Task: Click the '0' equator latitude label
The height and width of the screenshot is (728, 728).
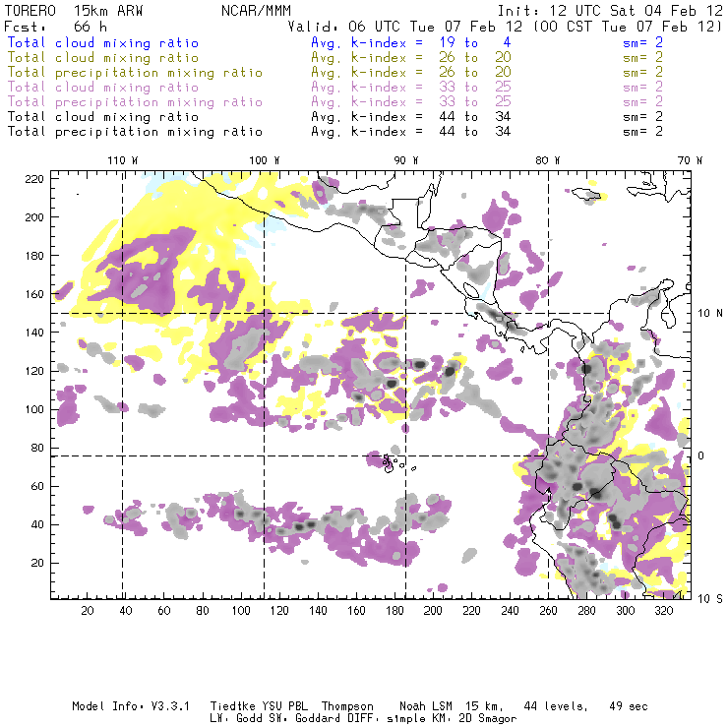Action: (701, 455)
